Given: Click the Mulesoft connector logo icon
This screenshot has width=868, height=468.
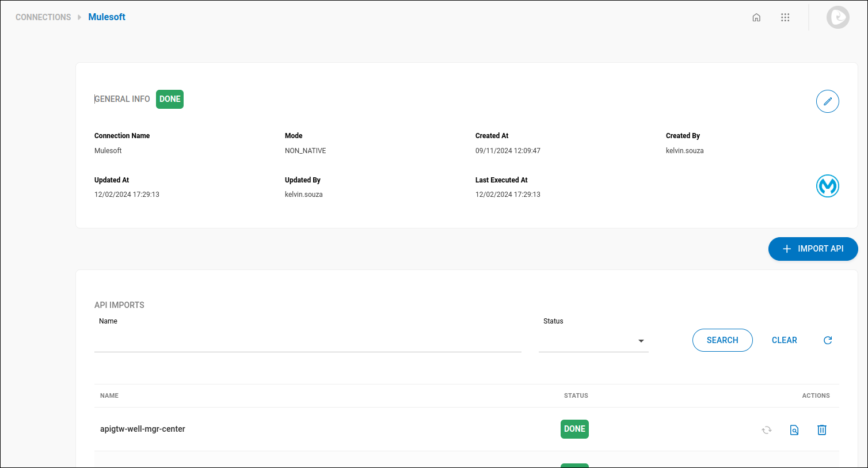Looking at the screenshot, I should 827,185.
